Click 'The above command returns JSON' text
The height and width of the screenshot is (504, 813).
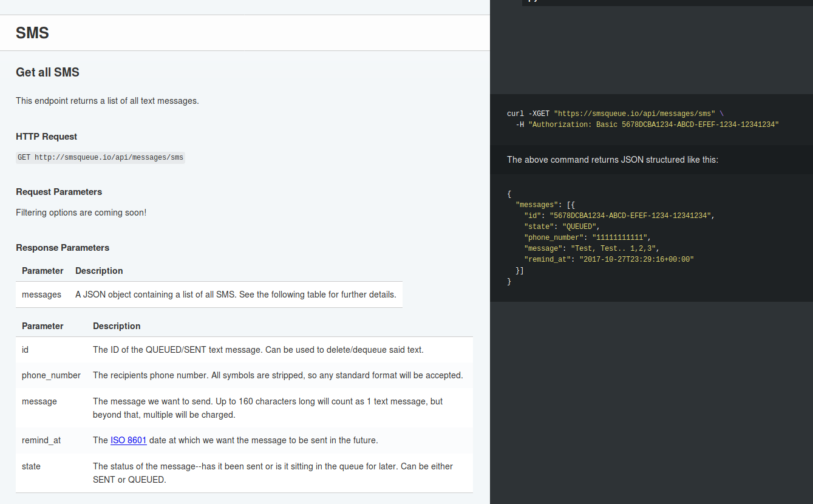(x=612, y=160)
